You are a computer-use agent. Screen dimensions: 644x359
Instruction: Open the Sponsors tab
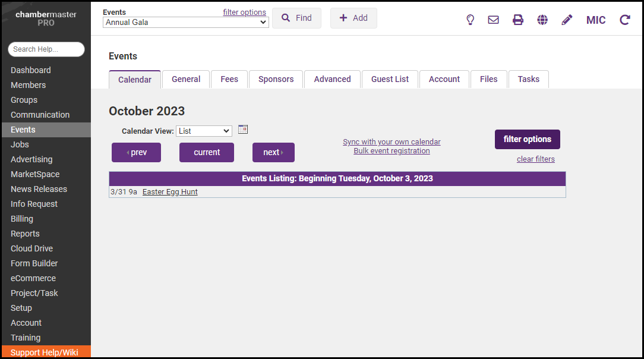(276, 79)
